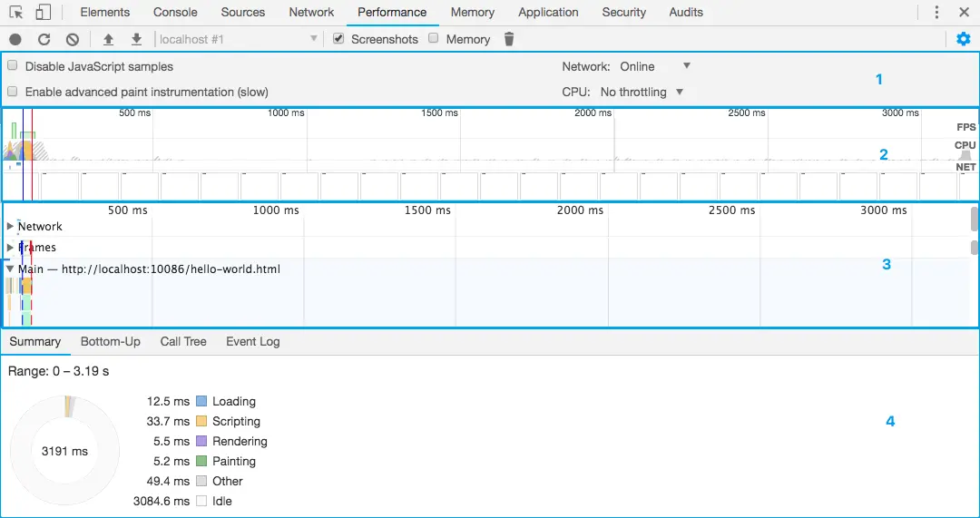Check Enable advanced paint instrumentation
The height and width of the screenshot is (518, 980).
click(x=12, y=92)
